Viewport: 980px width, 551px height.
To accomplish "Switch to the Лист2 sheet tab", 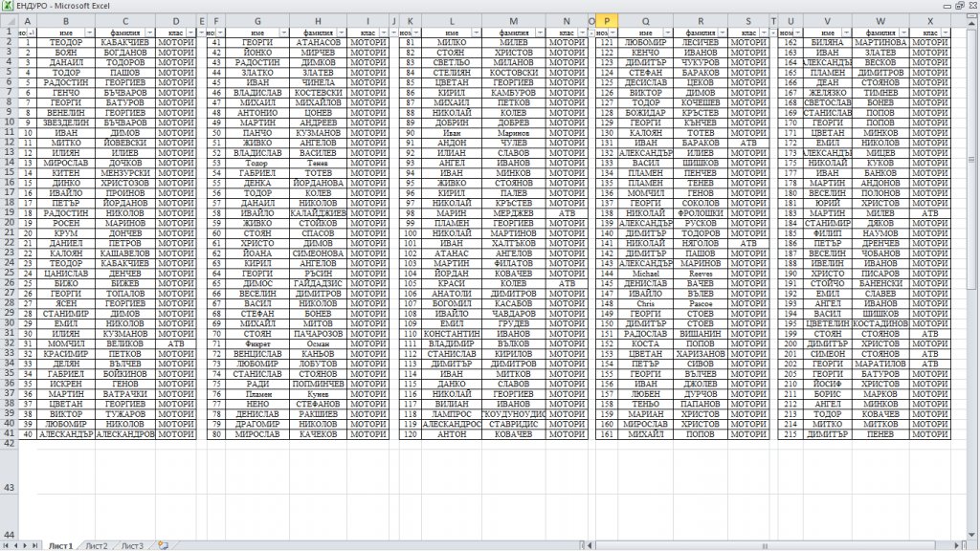I will 97,545.
